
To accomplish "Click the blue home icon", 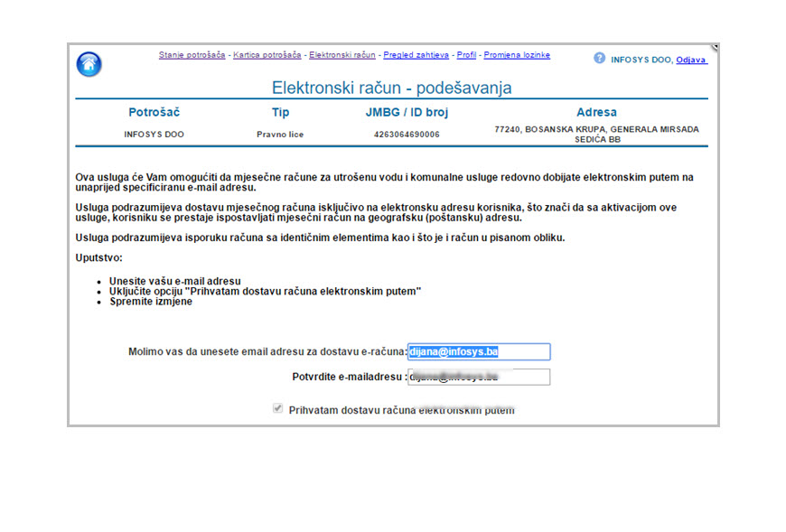I will pyautogui.click(x=89, y=65).
